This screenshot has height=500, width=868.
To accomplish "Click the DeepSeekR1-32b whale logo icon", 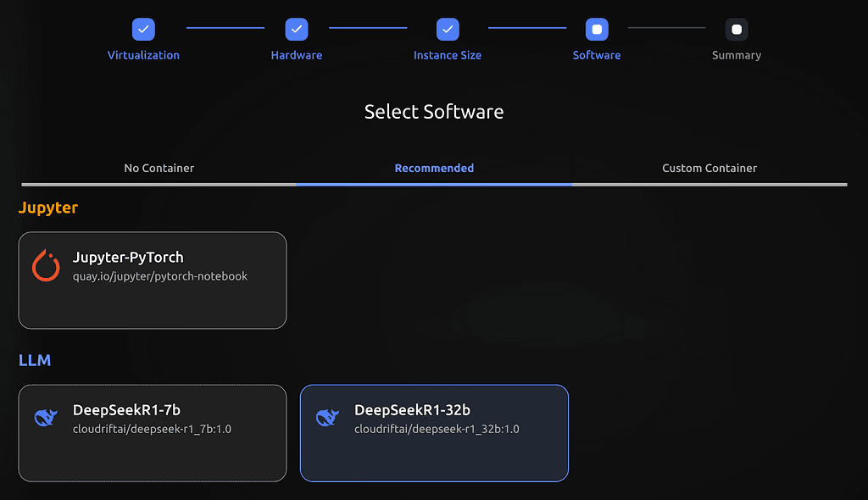I will tap(327, 417).
